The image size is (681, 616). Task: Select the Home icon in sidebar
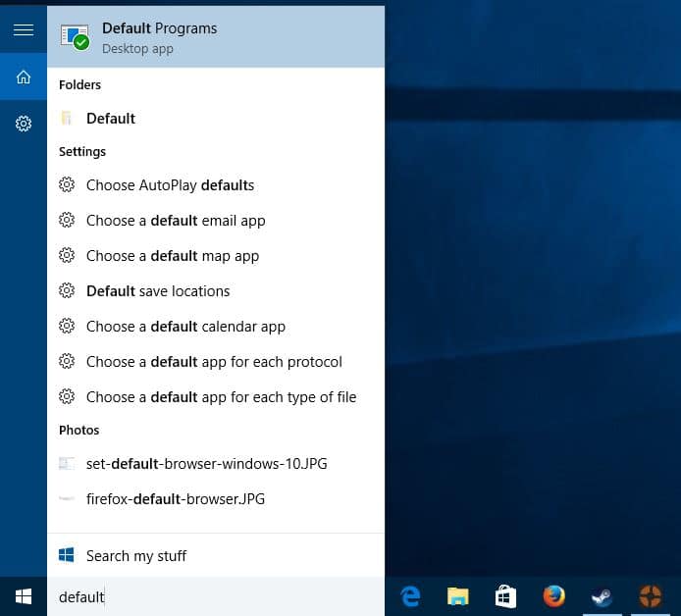click(x=24, y=77)
